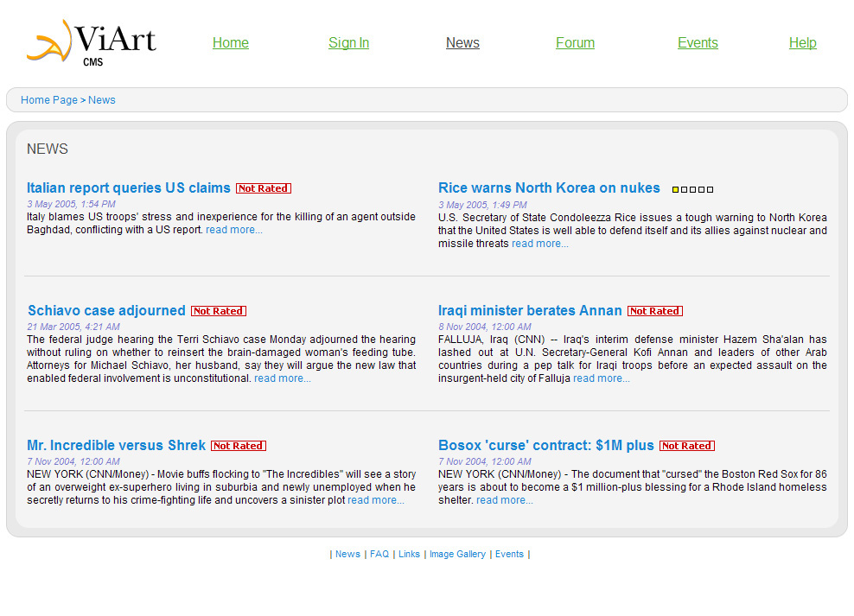Click Not Rated badge for Schiavo case
This screenshot has width=854, height=616.
pos(219,311)
